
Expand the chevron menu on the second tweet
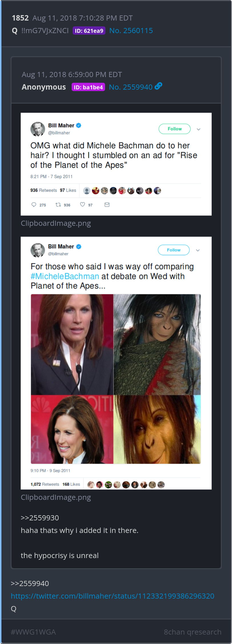(198, 250)
